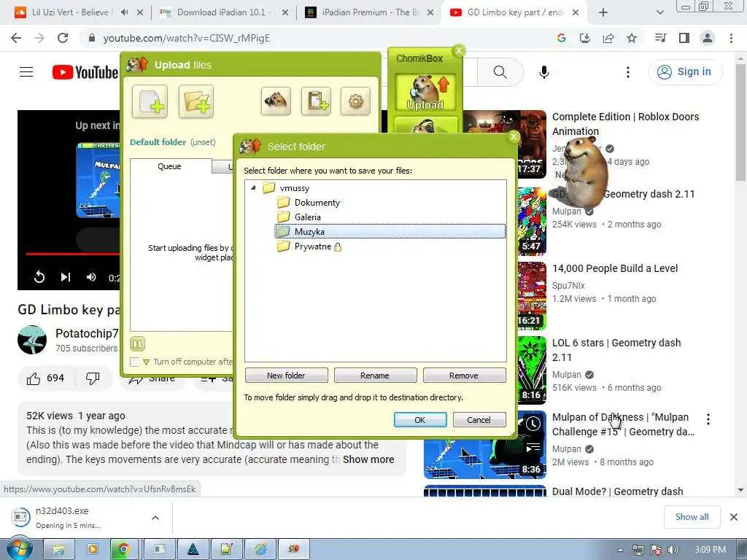Bookmark this page with star icon
747x560 pixels.
click(632, 38)
